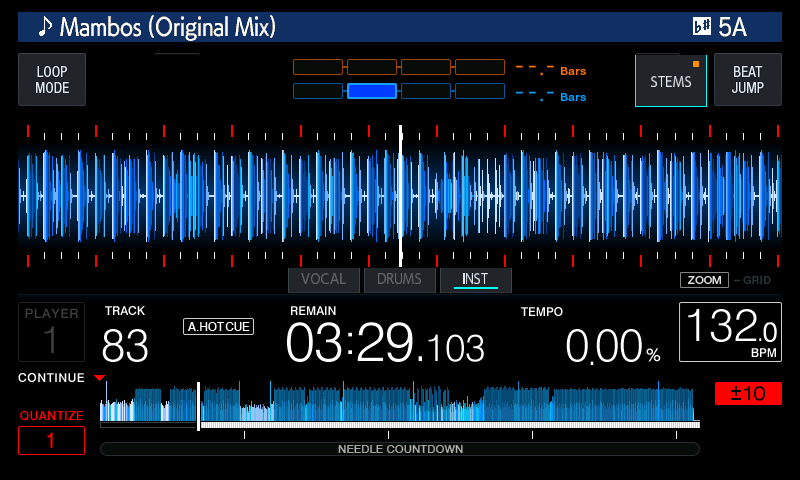Switch to GRID mode label
This screenshot has height=480, width=800.
[x=757, y=280]
